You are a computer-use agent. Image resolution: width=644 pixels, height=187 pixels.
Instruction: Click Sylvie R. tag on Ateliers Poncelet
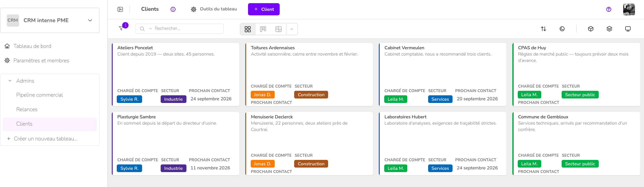pos(129,99)
